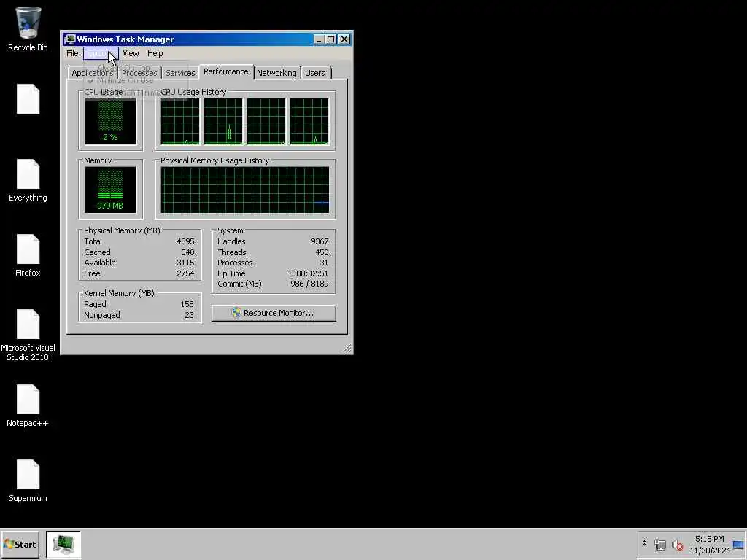Click the CPU Usage gauge showing 2 %
Viewport: 747px width, 560px height.
pyautogui.click(x=110, y=122)
